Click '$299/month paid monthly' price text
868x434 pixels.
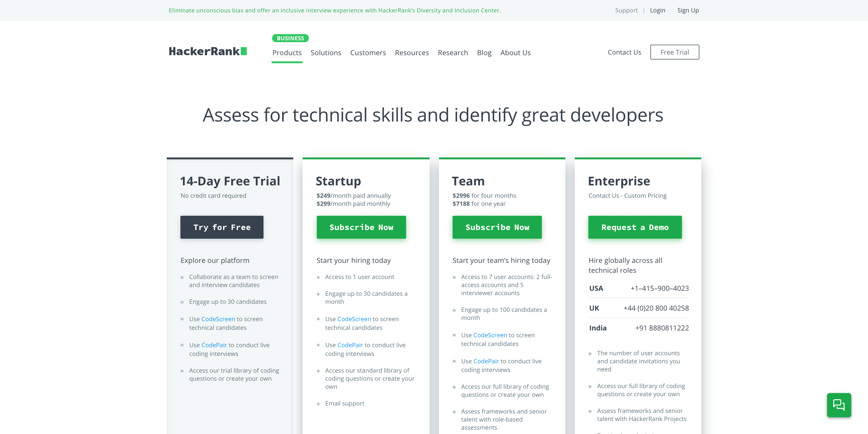[x=353, y=204]
